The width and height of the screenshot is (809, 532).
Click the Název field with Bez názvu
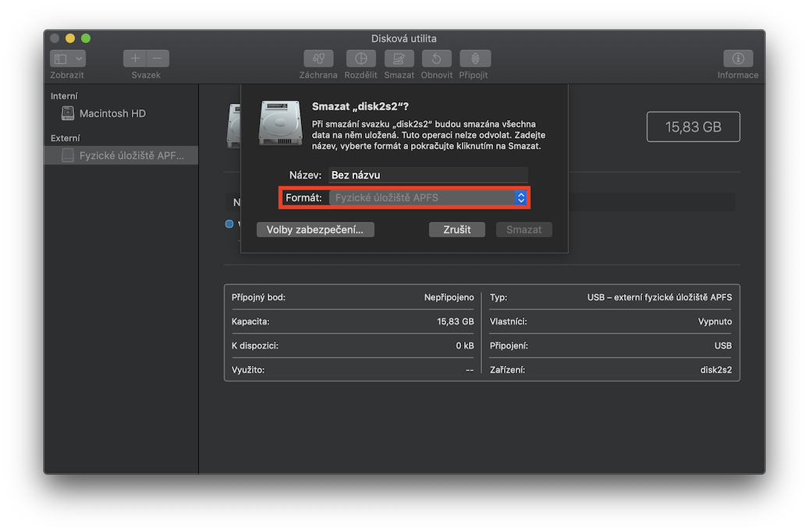(428, 175)
